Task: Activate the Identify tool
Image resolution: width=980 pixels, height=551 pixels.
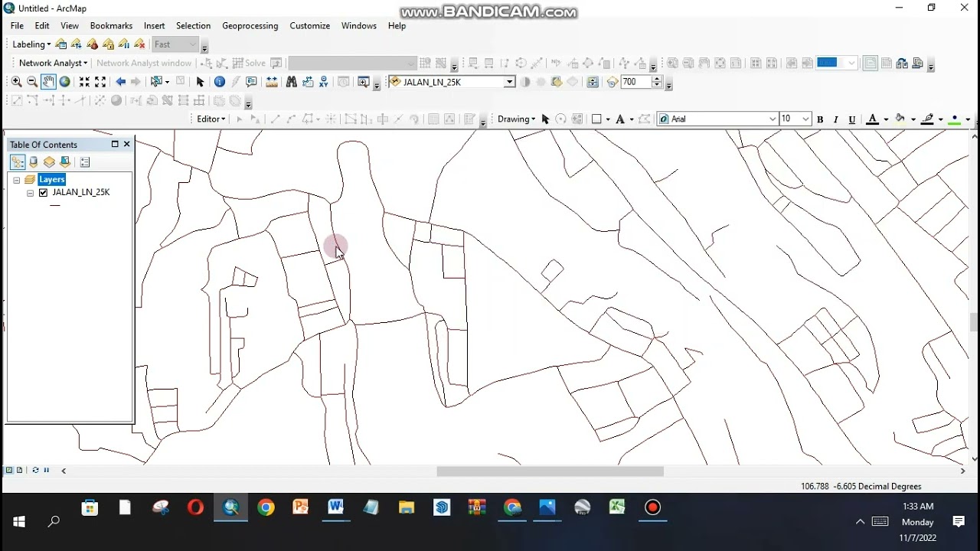Action: (x=219, y=82)
